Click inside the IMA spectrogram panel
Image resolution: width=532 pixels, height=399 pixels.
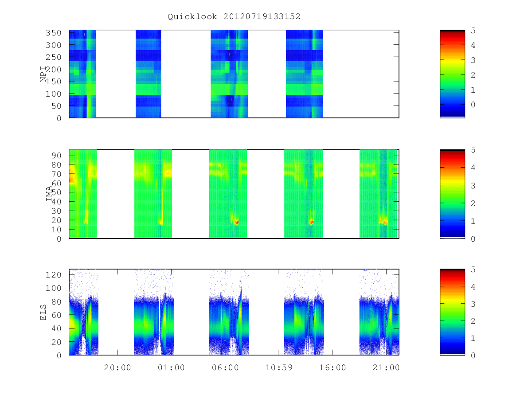tap(234, 194)
